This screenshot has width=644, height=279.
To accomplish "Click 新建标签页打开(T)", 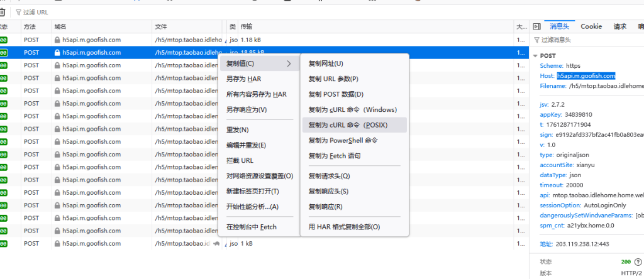I will pyautogui.click(x=260, y=191).
